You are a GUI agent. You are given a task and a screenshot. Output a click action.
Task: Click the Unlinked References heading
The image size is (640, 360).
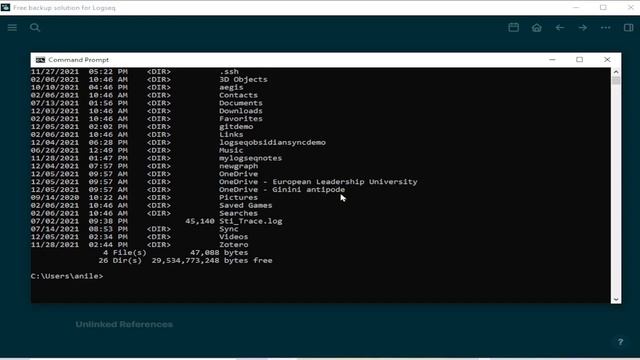pos(124,324)
